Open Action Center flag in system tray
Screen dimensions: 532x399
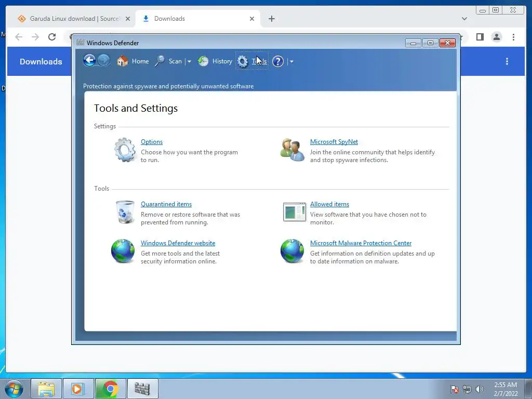coord(454,389)
